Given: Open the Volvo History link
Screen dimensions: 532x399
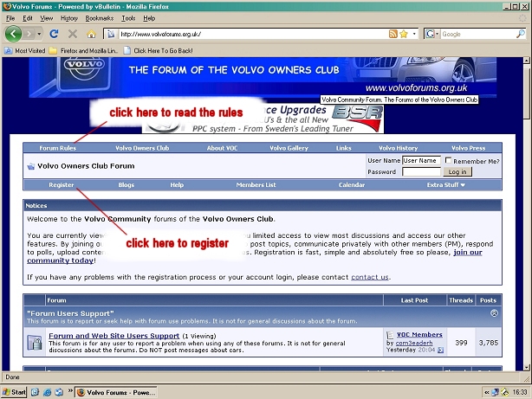Looking at the screenshot, I should 399,148.
